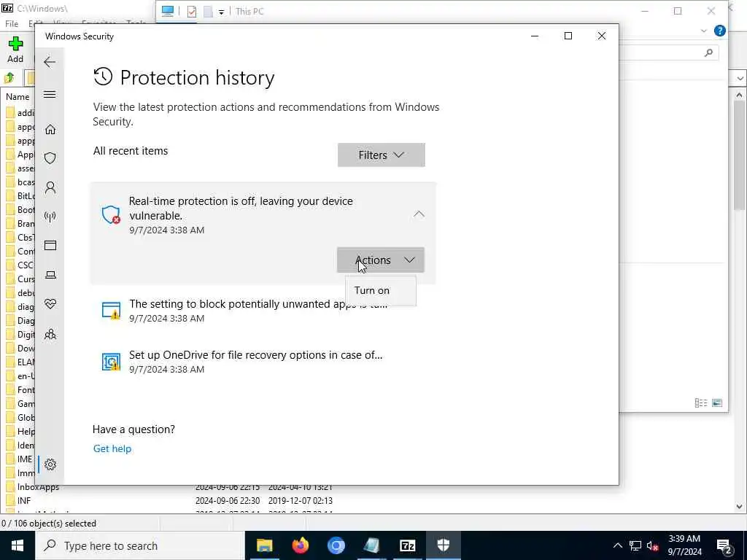
Task: Collapse the real-time protection item chevron
Action: point(419,214)
